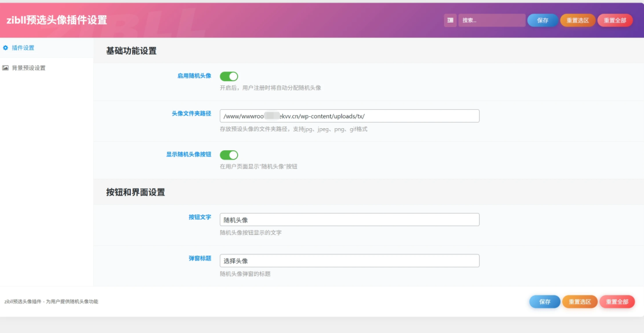Viewport: 644px width, 333px height.
Task: Click the 启用随机头像 field label
Action: (x=194, y=76)
